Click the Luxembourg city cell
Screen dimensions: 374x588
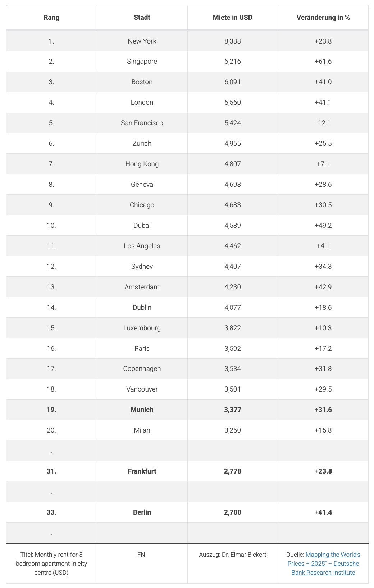click(x=142, y=328)
